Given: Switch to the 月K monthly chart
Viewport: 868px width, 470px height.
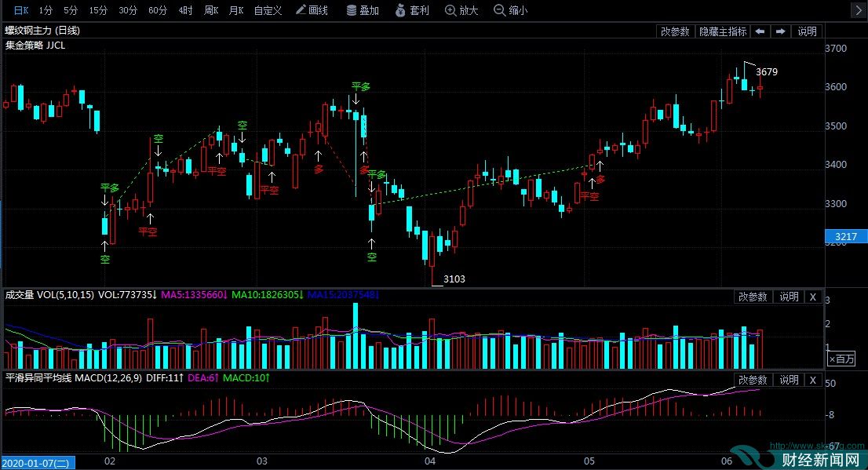Looking at the screenshot, I should point(237,10).
